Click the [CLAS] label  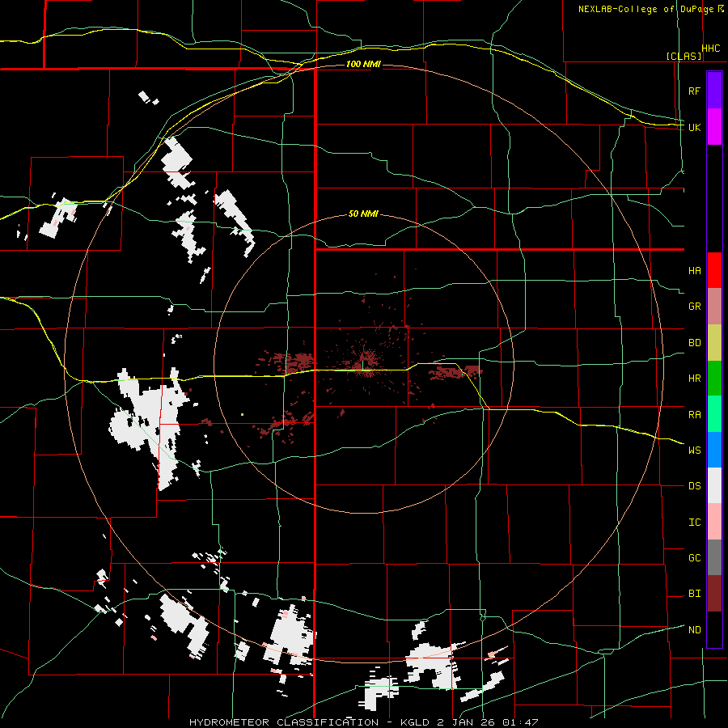[x=684, y=56]
